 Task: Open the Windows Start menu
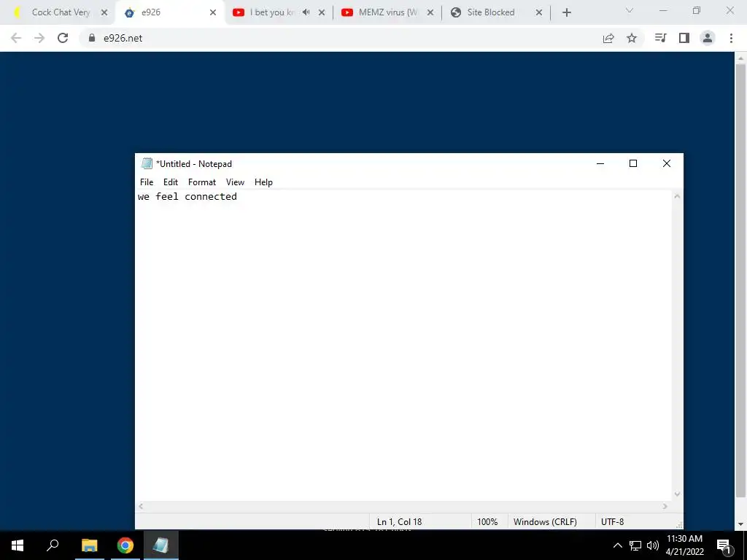(x=18, y=545)
